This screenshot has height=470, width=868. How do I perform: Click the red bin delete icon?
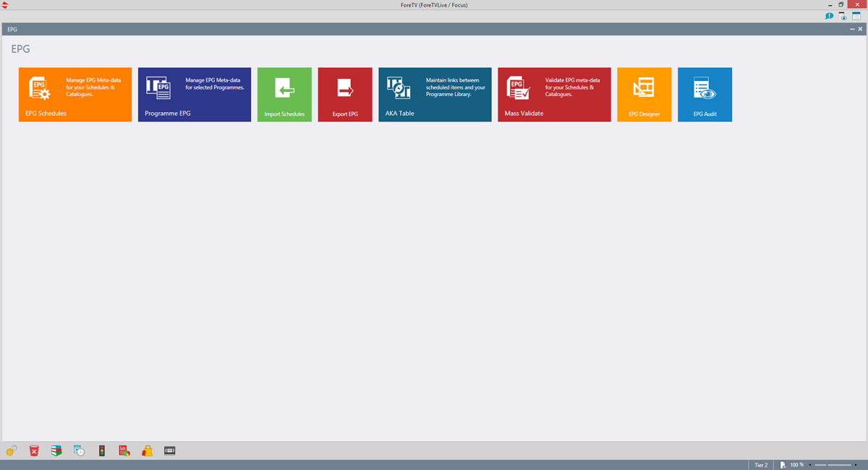click(x=34, y=450)
